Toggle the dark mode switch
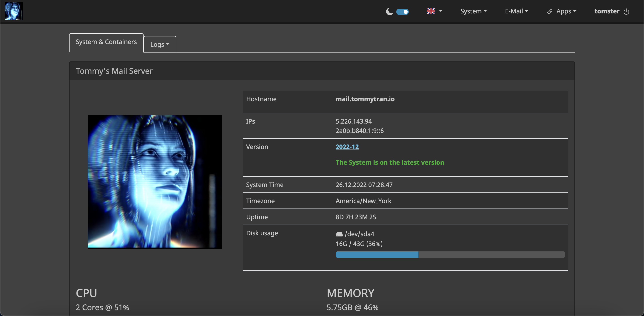Screen dimensions: 644x316 [x=402, y=12]
